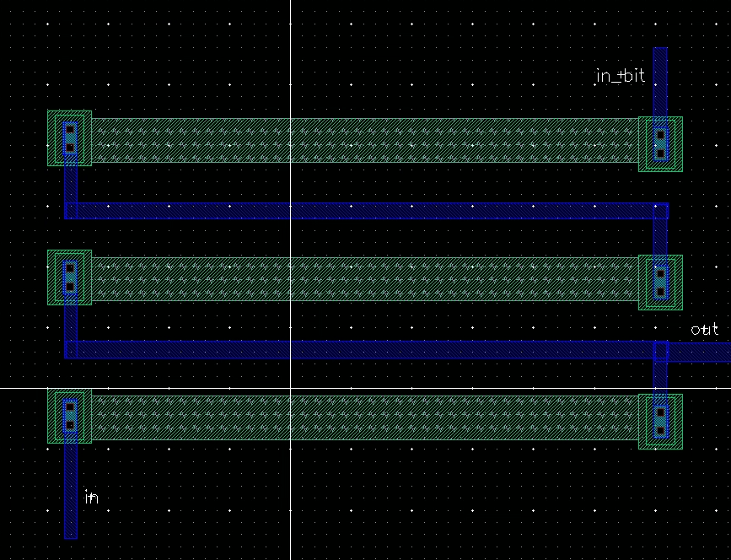Pick the left contact of bottom resistor
Viewport: 731px width, 560px height.
point(69,416)
